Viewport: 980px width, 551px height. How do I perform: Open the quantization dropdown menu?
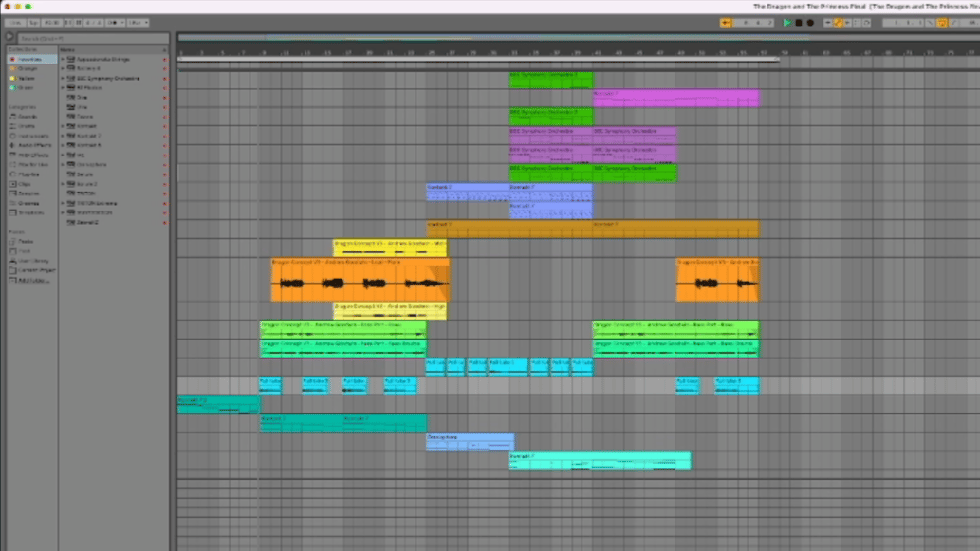coord(138,22)
